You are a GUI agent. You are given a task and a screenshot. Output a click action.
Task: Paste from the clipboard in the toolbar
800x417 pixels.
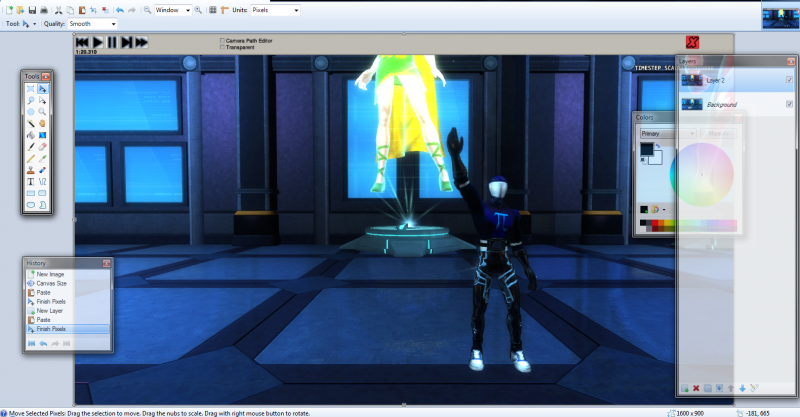82,10
